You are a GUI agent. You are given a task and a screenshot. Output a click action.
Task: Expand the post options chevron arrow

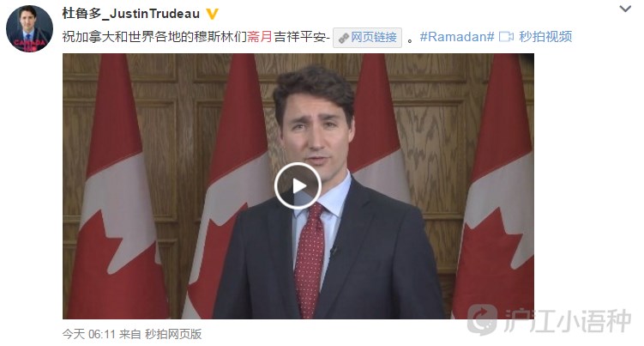(x=625, y=9)
